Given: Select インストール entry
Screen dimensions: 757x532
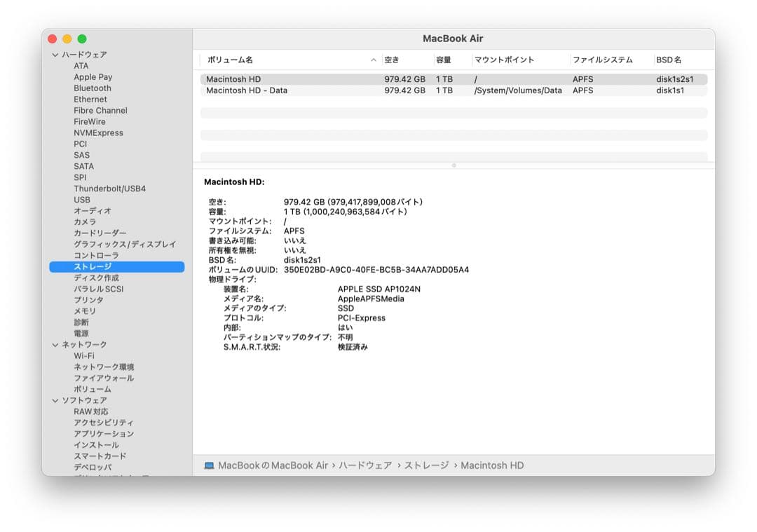Looking at the screenshot, I should (96, 445).
